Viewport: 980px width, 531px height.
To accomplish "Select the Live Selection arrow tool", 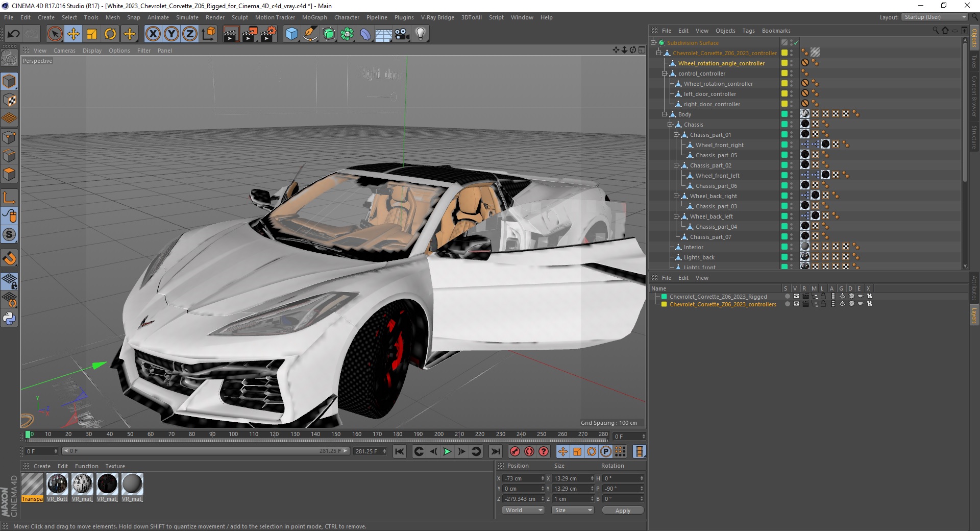I will pyautogui.click(x=55, y=34).
